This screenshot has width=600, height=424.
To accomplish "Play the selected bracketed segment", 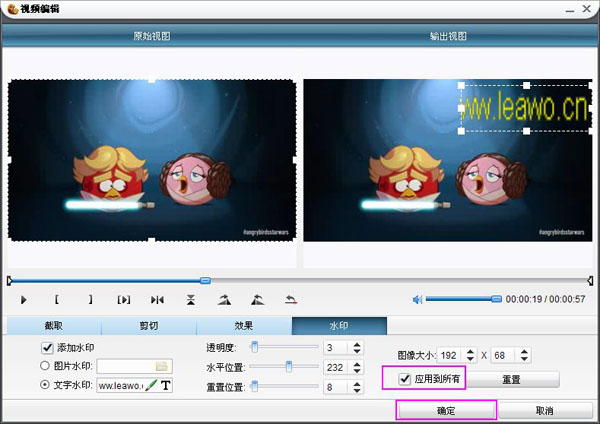I will click(124, 300).
